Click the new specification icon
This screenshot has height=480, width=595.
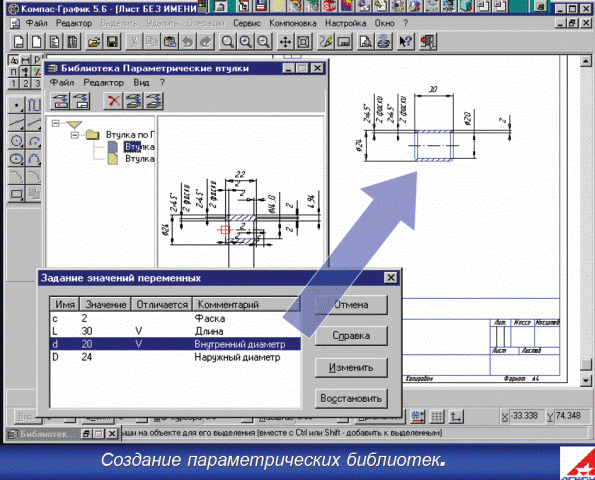pos(72,41)
